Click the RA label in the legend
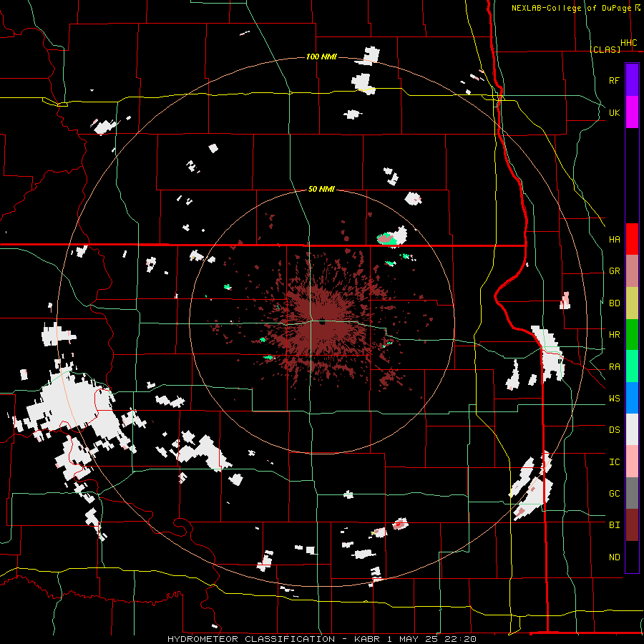This screenshot has width=644, height=644. 614,366
